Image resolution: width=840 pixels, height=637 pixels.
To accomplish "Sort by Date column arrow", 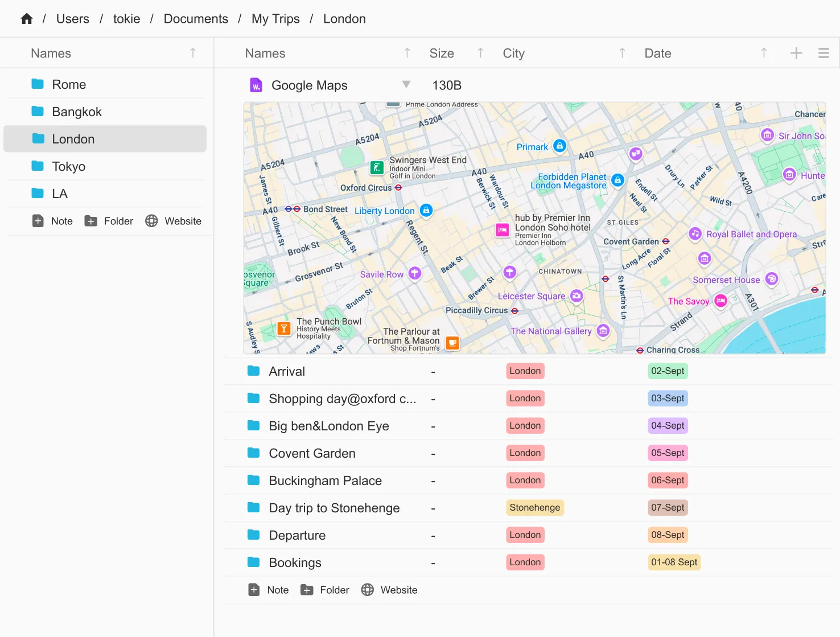I will (x=764, y=53).
